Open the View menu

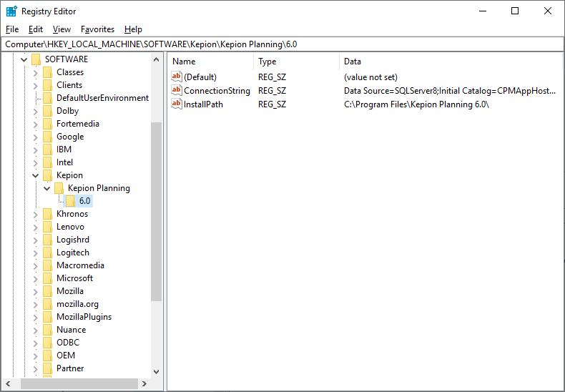[x=62, y=29]
